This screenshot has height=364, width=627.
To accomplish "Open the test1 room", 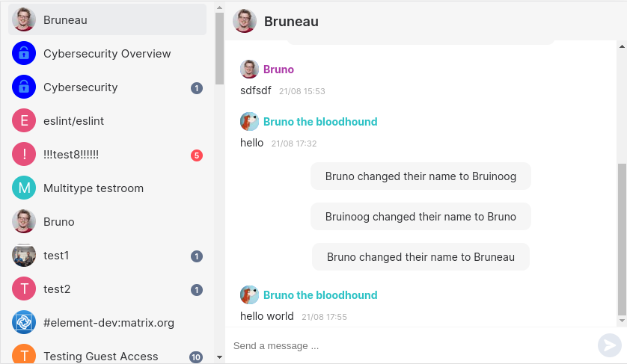I will [56, 256].
